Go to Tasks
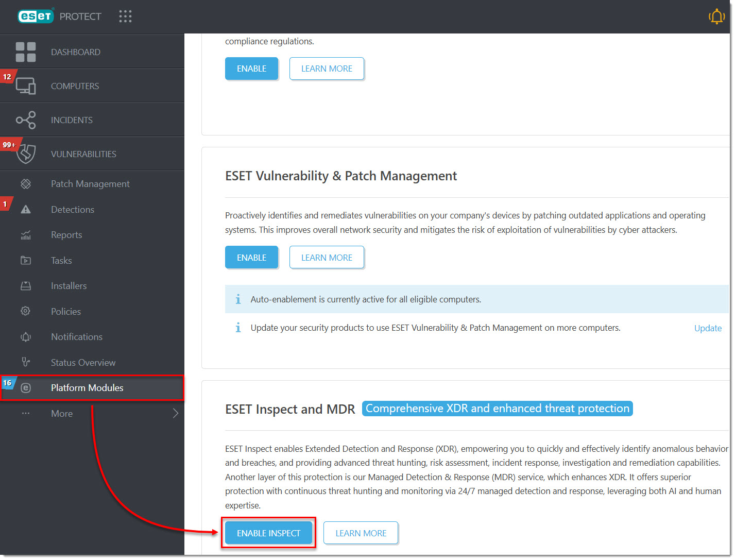Image resolution: width=735 pixels, height=560 pixels. pyautogui.click(x=61, y=261)
